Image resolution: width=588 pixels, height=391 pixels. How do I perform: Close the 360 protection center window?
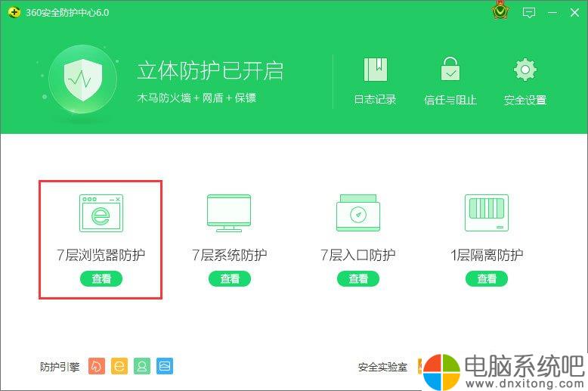pyautogui.click(x=574, y=13)
